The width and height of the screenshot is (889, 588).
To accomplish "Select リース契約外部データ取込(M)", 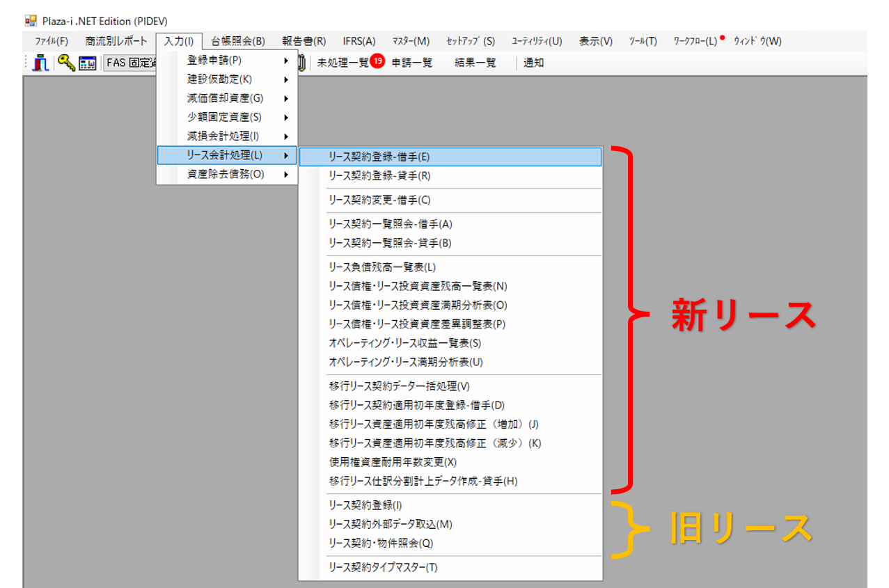I will tap(450, 524).
